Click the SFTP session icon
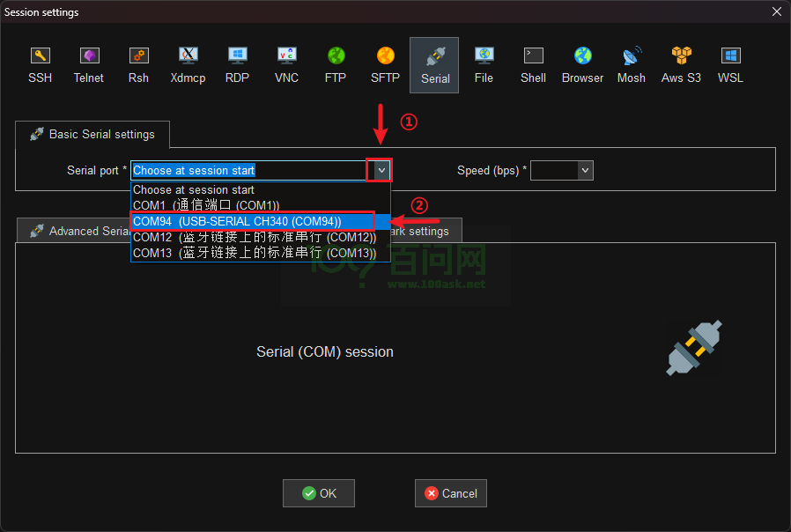The image size is (791, 532). (385, 65)
